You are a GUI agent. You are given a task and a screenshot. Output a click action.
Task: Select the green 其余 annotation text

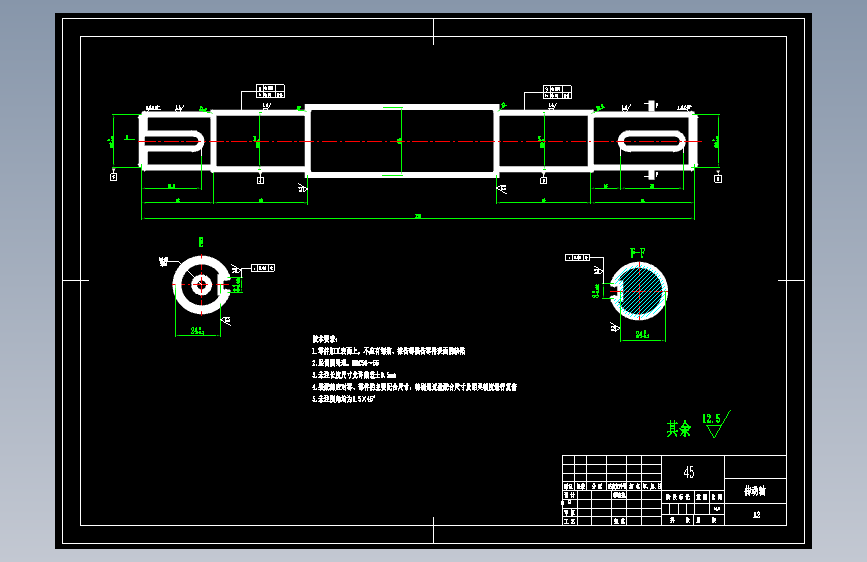pyautogui.click(x=678, y=429)
